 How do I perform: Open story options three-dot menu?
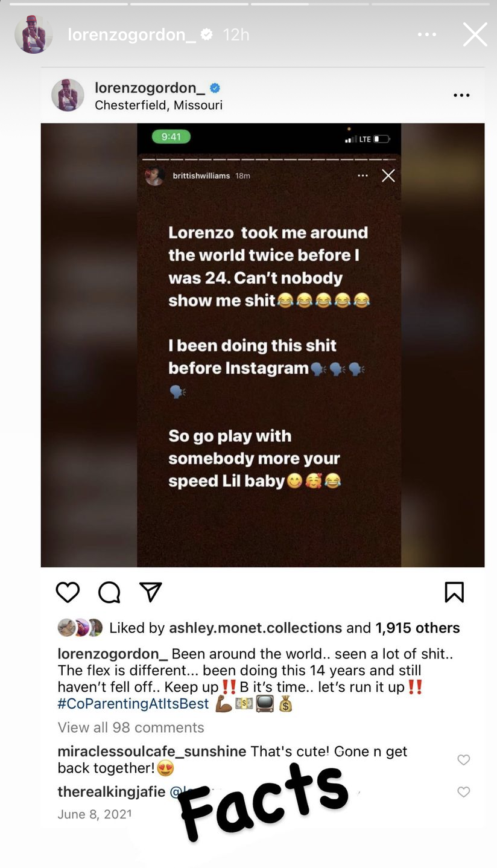[427, 34]
